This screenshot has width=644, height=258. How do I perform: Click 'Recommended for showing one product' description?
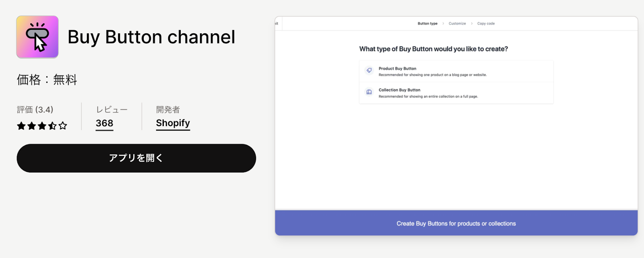(x=433, y=75)
